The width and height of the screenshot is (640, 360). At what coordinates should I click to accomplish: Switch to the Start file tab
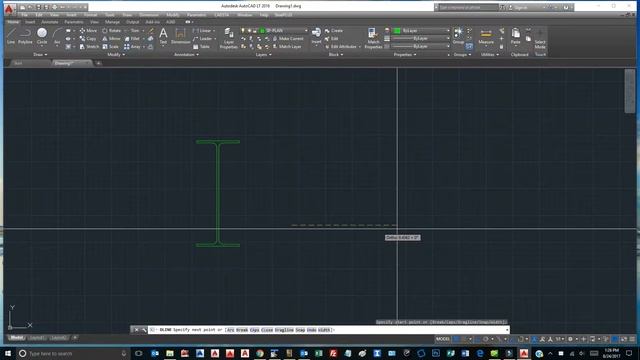(18, 63)
